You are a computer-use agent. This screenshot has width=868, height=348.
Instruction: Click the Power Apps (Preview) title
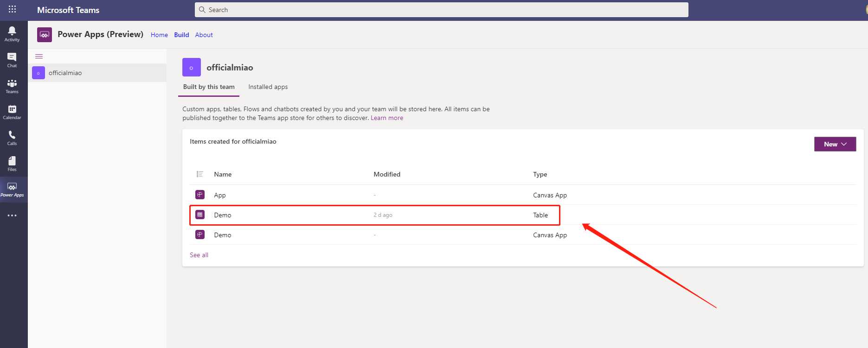click(x=100, y=34)
